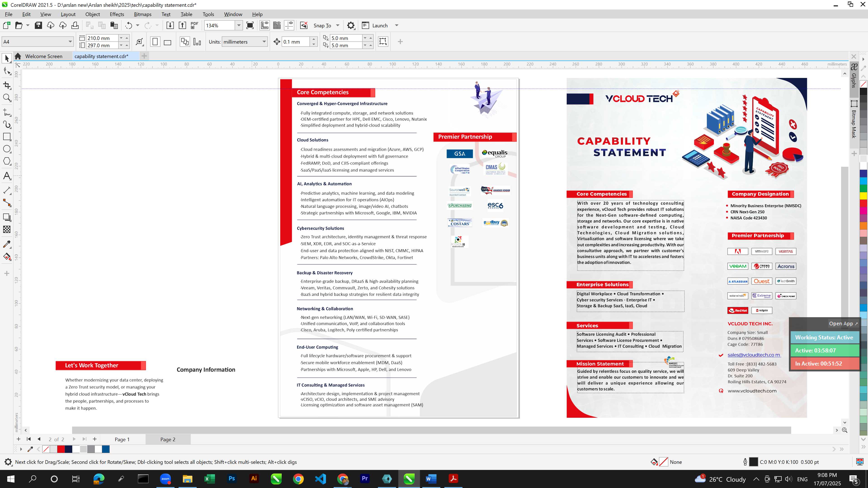Toggle Current page layout button
This screenshot has width=868, height=488.
(197, 42)
